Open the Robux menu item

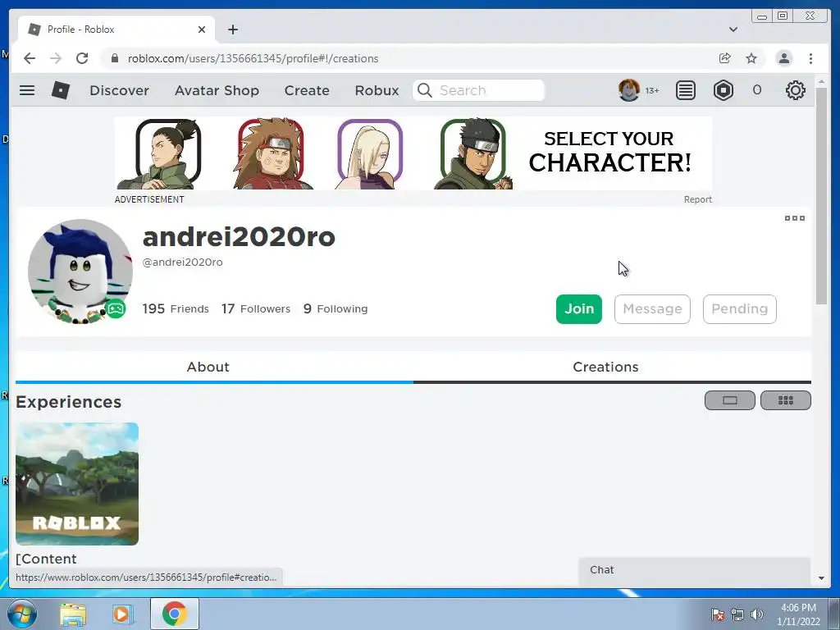[377, 90]
